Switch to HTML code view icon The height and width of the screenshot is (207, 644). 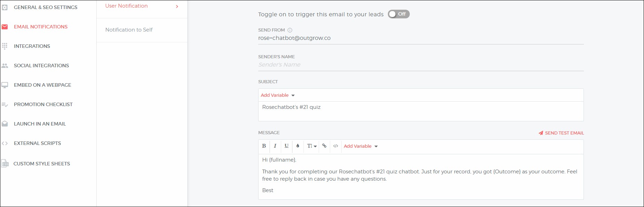(335, 146)
